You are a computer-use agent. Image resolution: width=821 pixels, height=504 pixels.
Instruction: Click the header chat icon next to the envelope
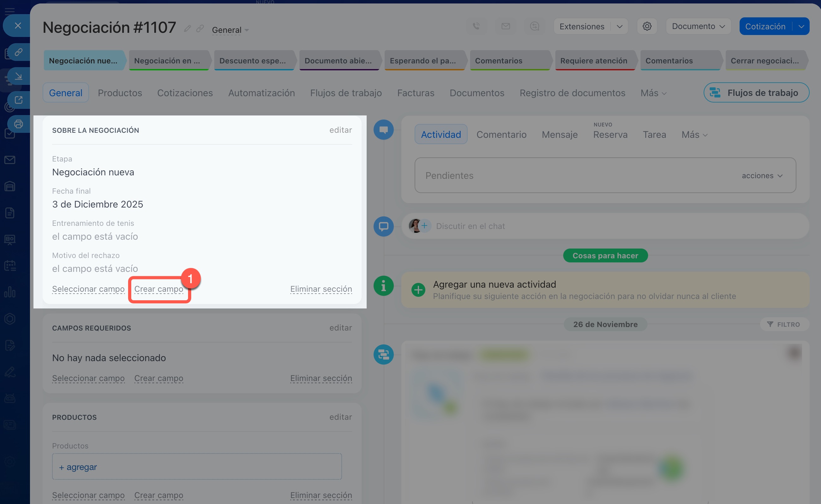535,26
